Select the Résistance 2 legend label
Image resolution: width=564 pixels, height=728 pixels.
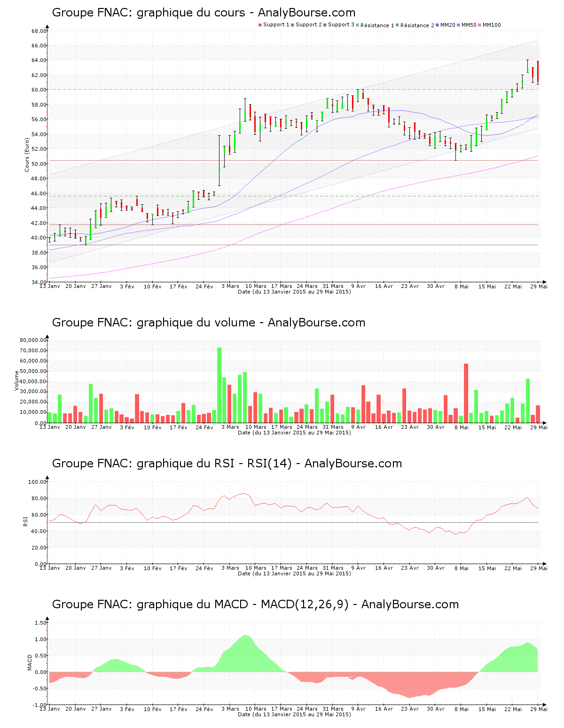pos(417,25)
